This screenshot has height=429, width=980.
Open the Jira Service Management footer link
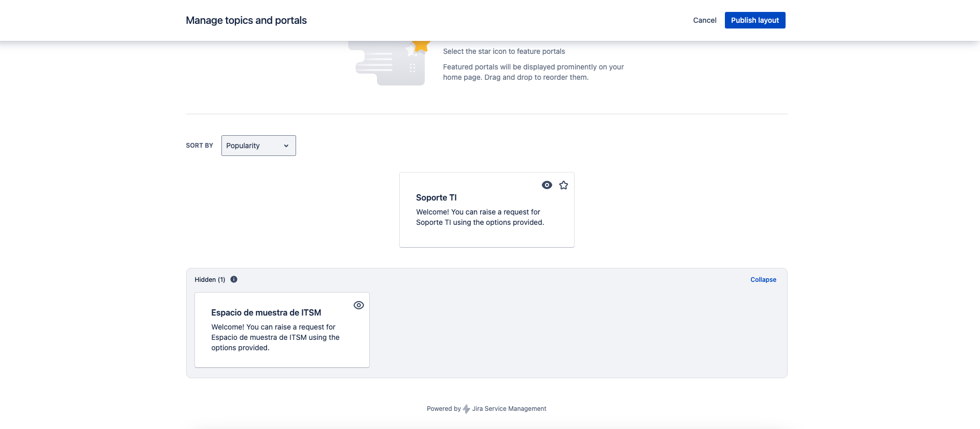[509, 409]
